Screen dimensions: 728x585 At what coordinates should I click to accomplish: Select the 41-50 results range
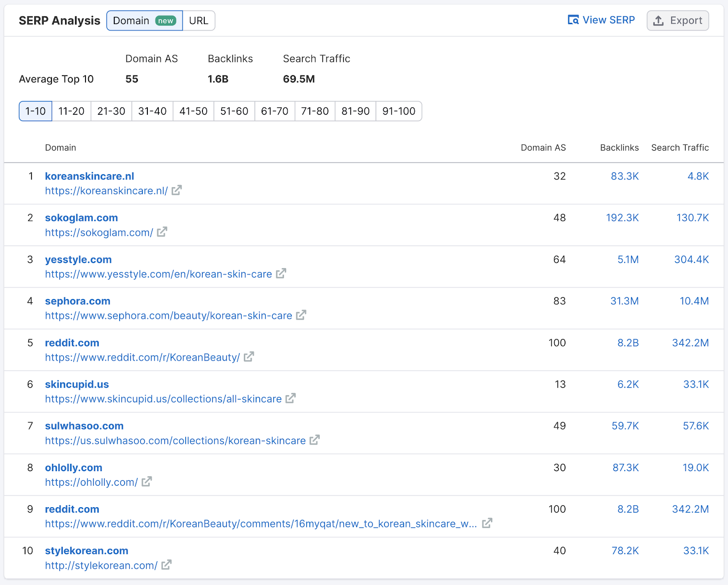tap(193, 111)
